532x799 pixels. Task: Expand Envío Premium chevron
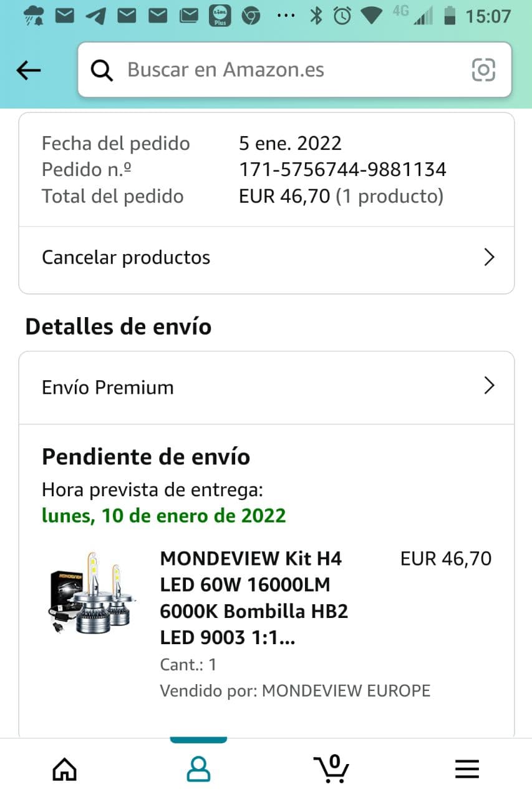coord(489,386)
